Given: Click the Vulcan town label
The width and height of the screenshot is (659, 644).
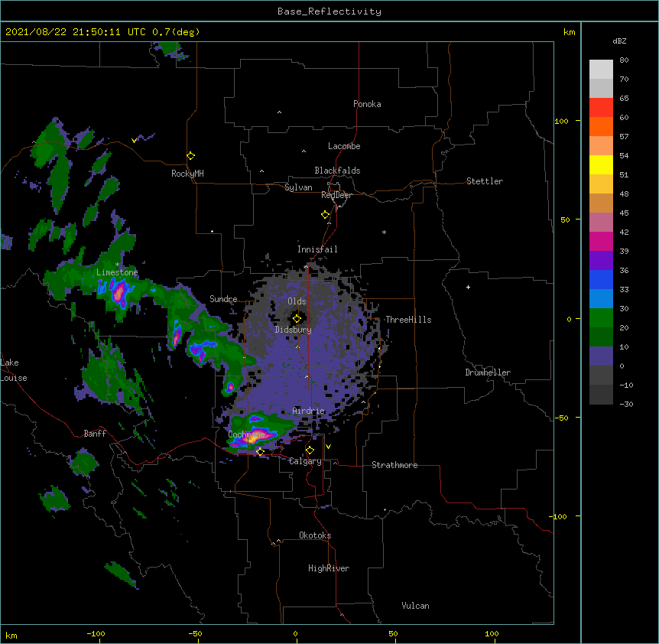Looking at the screenshot, I should pos(415,606).
